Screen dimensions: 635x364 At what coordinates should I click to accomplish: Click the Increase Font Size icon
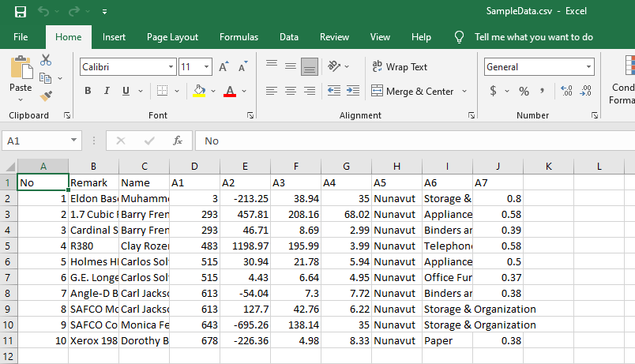(224, 67)
